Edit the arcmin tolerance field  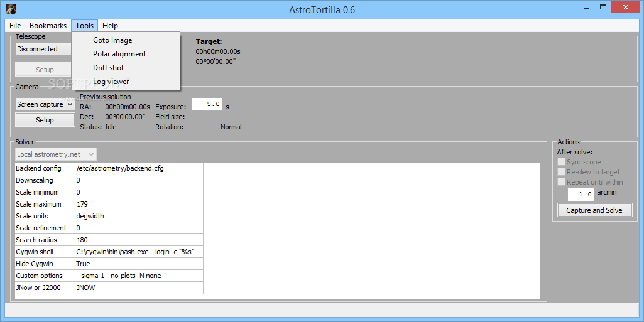click(581, 195)
